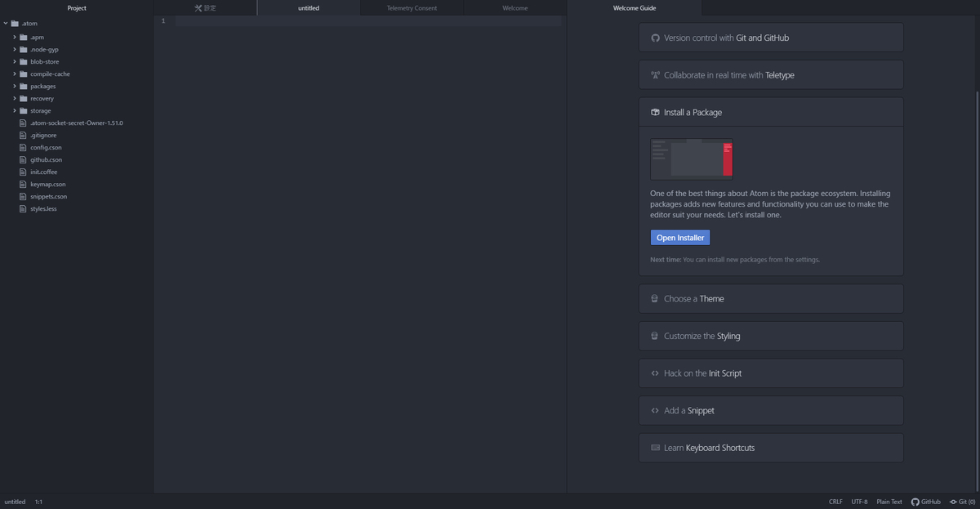
Task: Click the config.cson file icon
Action: coord(23,147)
